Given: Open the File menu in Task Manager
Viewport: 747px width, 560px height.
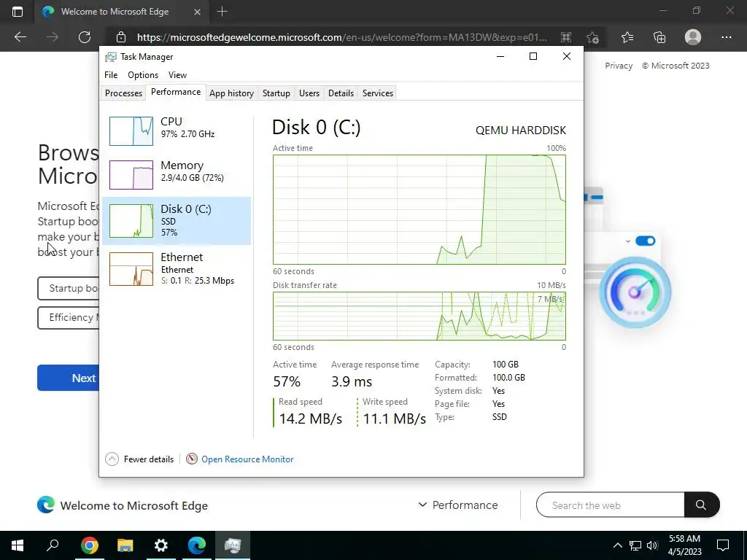Looking at the screenshot, I should coord(111,75).
